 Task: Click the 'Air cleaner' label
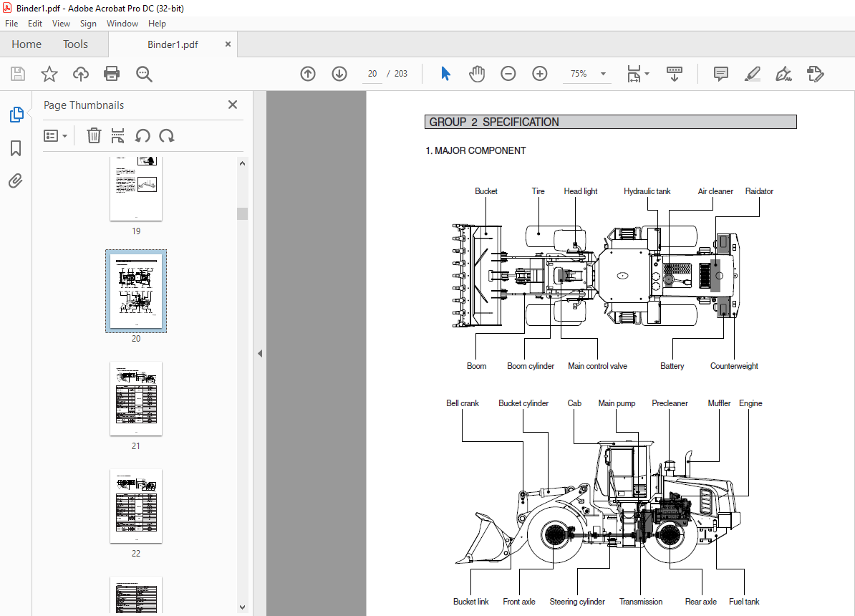pyautogui.click(x=715, y=191)
